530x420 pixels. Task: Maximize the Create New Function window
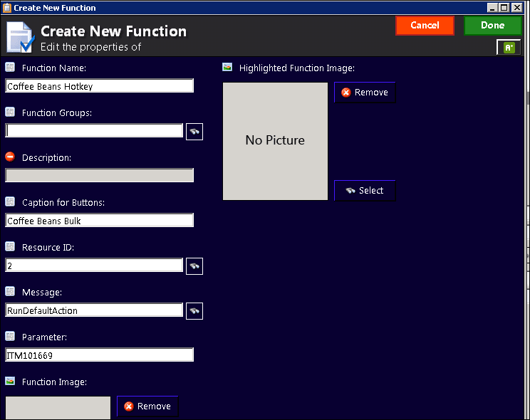(x=504, y=7)
